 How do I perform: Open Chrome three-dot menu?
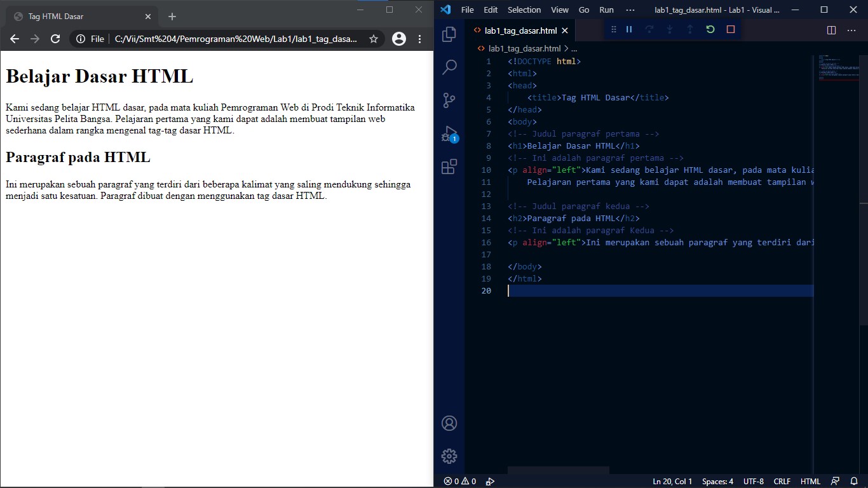click(420, 39)
